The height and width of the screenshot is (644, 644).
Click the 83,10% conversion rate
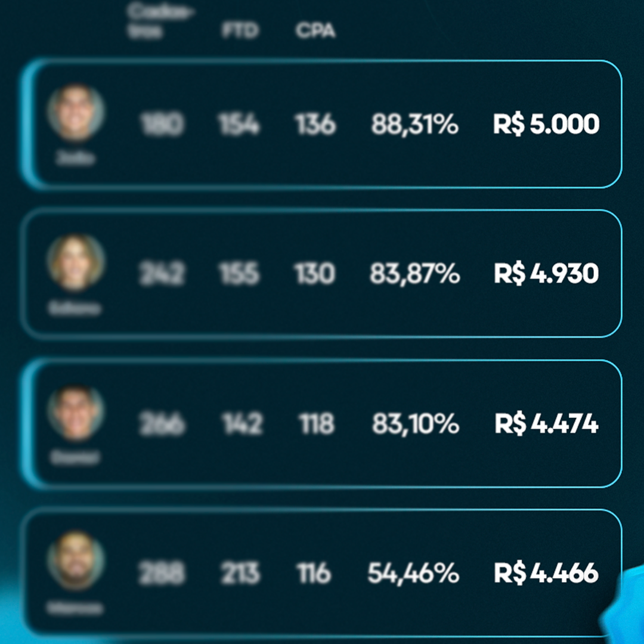pyautogui.click(x=416, y=425)
